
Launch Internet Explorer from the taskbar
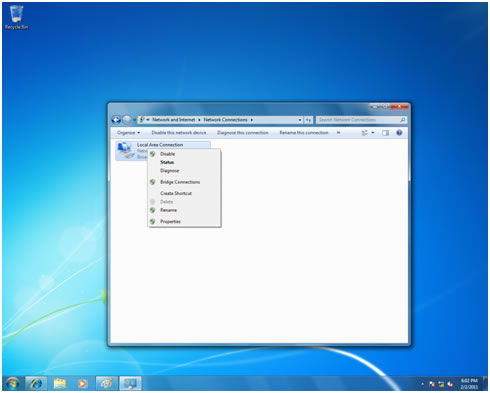36,384
